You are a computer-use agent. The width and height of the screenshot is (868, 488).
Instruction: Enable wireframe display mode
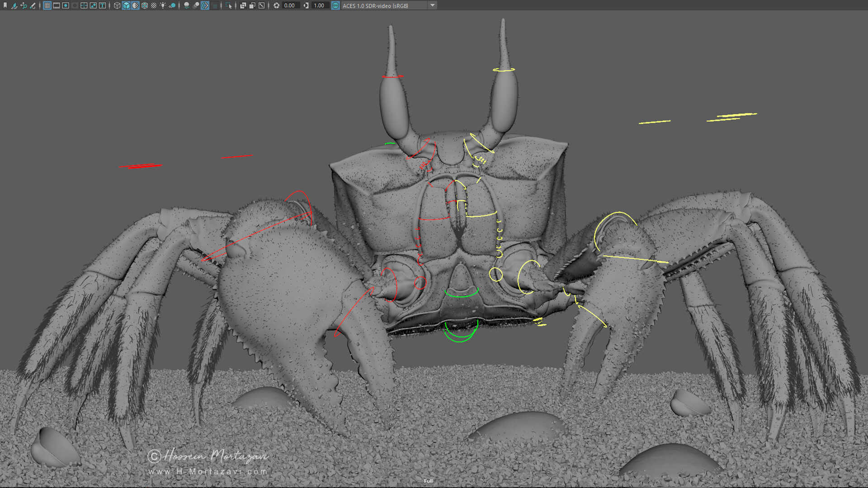coord(117,5)
